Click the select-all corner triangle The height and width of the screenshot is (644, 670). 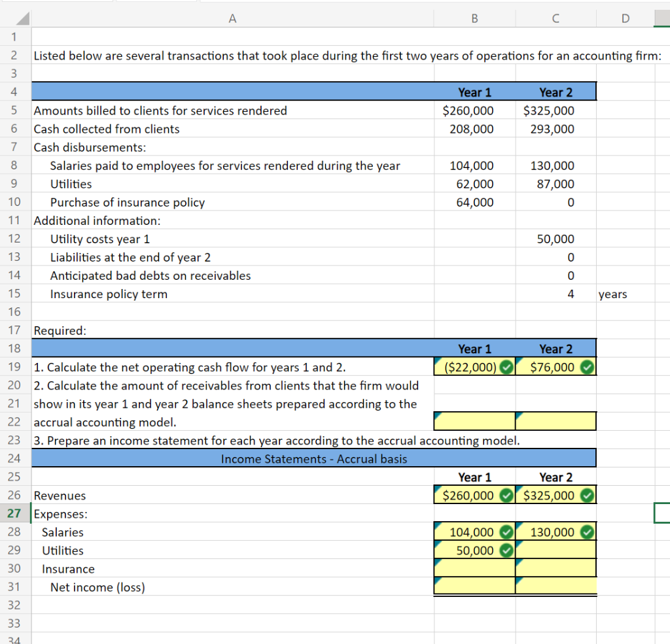[22, 19]
